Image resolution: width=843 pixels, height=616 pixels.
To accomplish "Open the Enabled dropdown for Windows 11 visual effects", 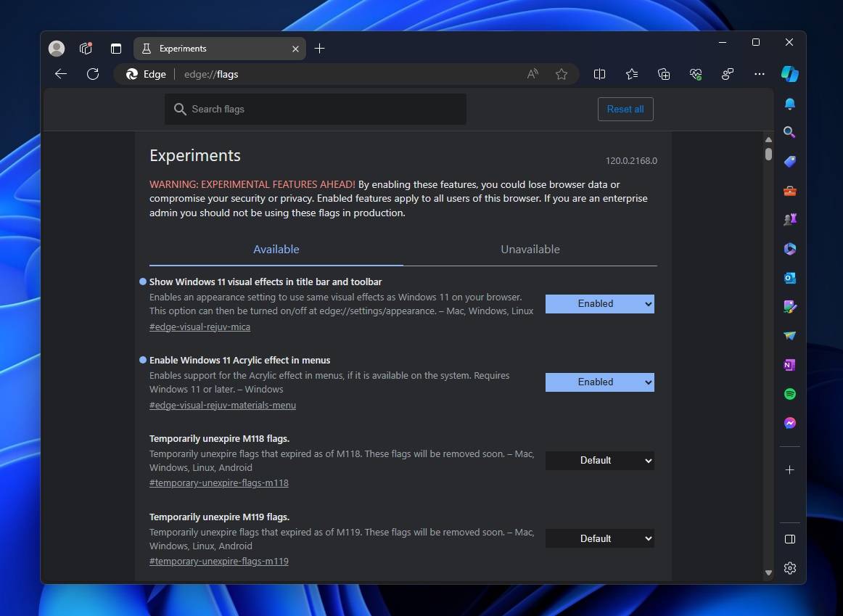I will [599, 303].
